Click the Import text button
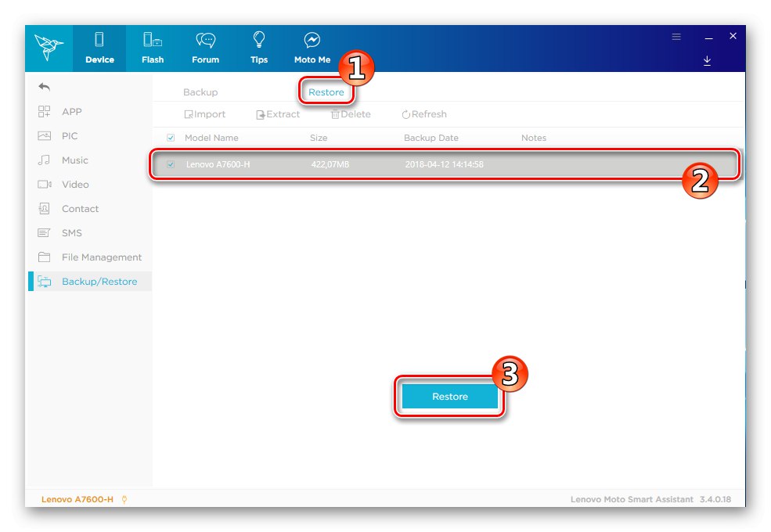The width and height of the screenshot is (771, 532). (210, 114)
